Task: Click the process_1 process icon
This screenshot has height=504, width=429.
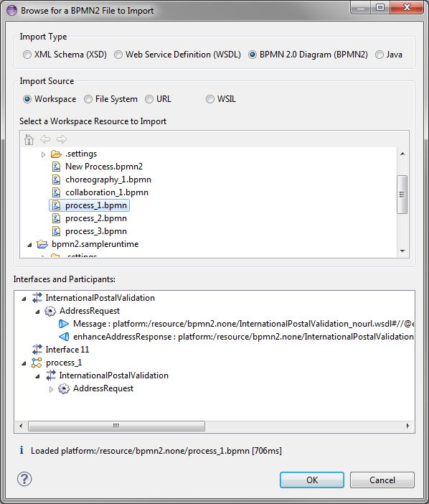Action: tap(37, 363)
